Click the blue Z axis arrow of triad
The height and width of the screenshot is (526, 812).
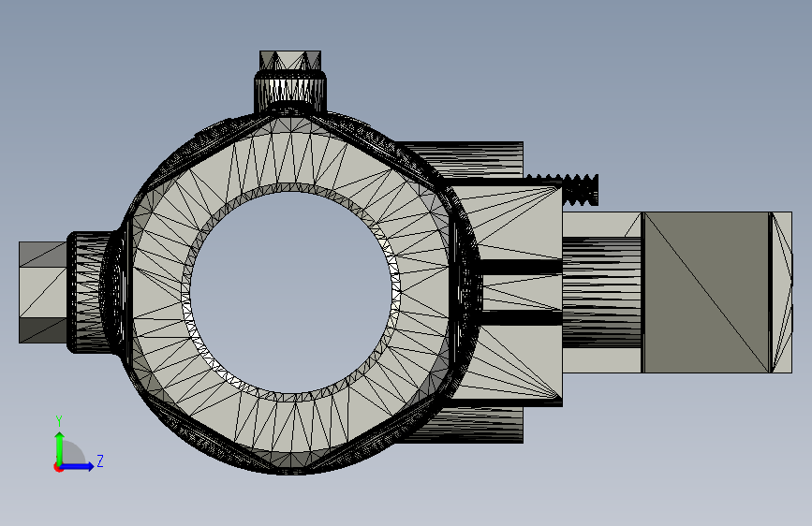point(78,466)
